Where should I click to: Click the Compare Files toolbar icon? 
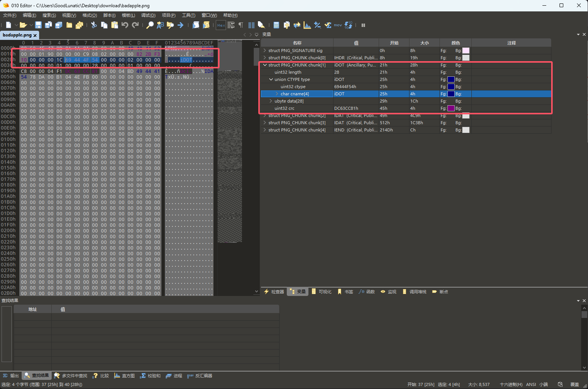coord(286,25)
